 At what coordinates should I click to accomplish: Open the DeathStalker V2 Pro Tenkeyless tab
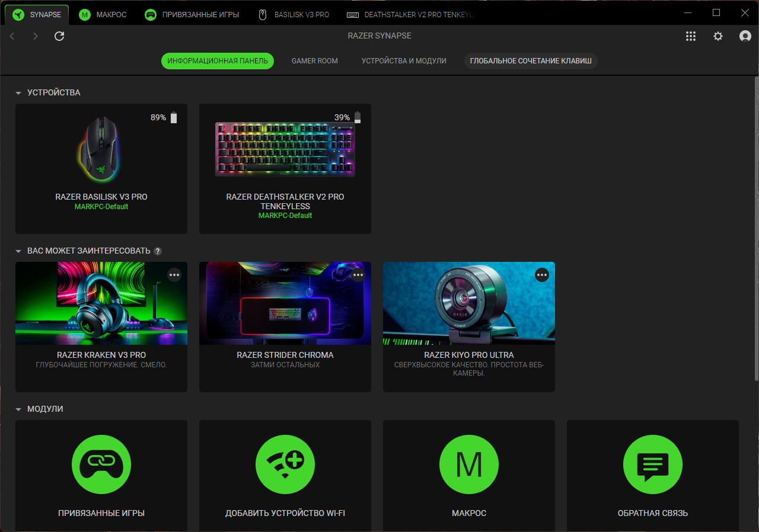[x=410, y=15]
